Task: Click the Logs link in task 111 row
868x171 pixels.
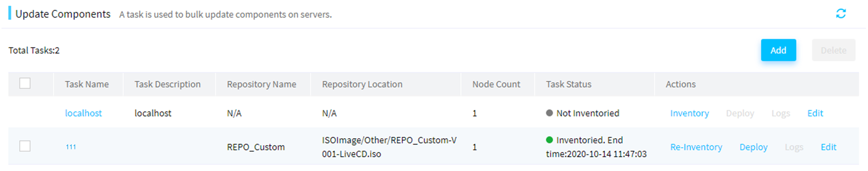Action: pos(794,147)
